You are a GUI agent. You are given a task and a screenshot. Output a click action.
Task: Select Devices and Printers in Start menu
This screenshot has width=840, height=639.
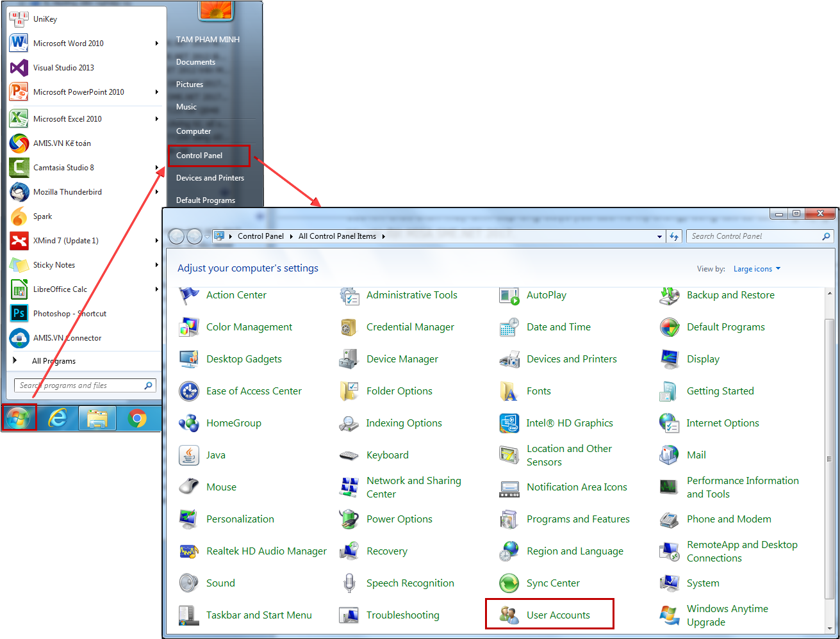click(210, 178)
